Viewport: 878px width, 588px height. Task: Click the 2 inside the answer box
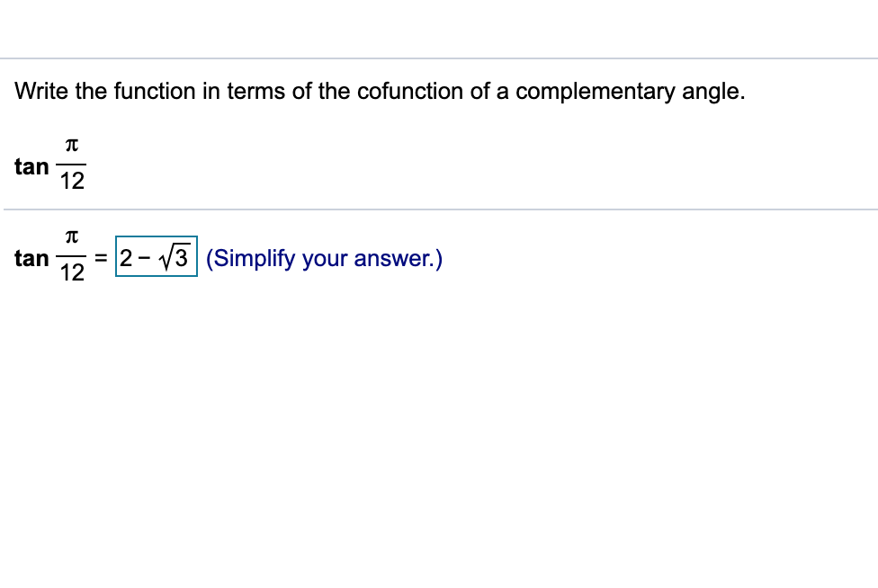127,258
